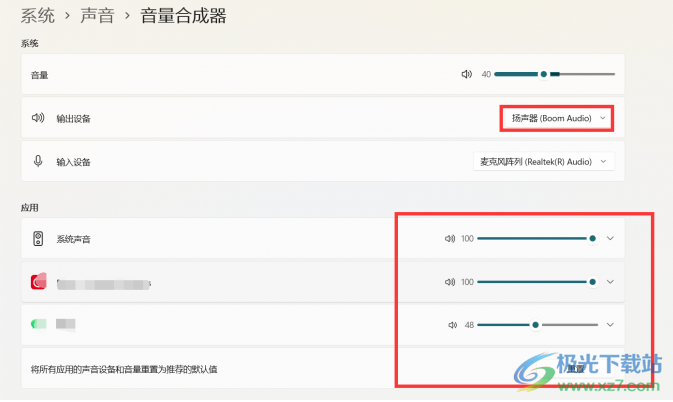Mute the master 音量 speaker icon

(x=466, y=74)
